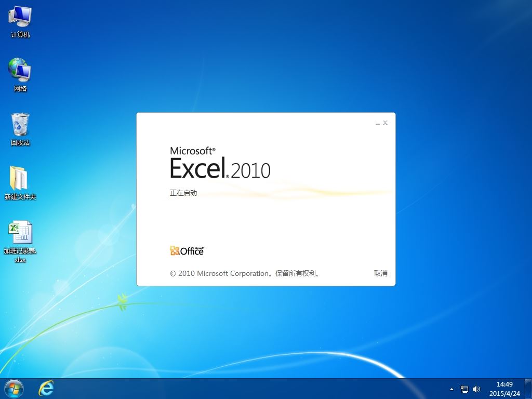
Task: Launch Internet Explorer from the taskbar
Action: pos(46,389)
